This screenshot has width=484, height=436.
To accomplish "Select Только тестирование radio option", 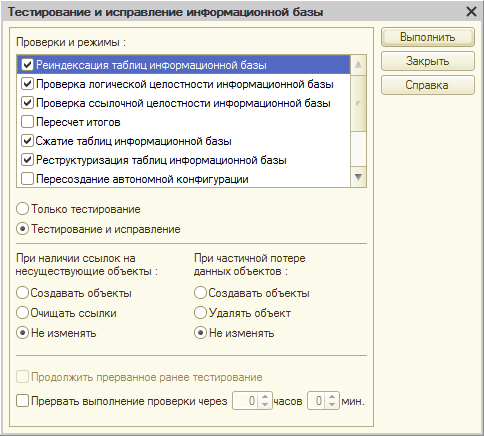I will [22, 209].
